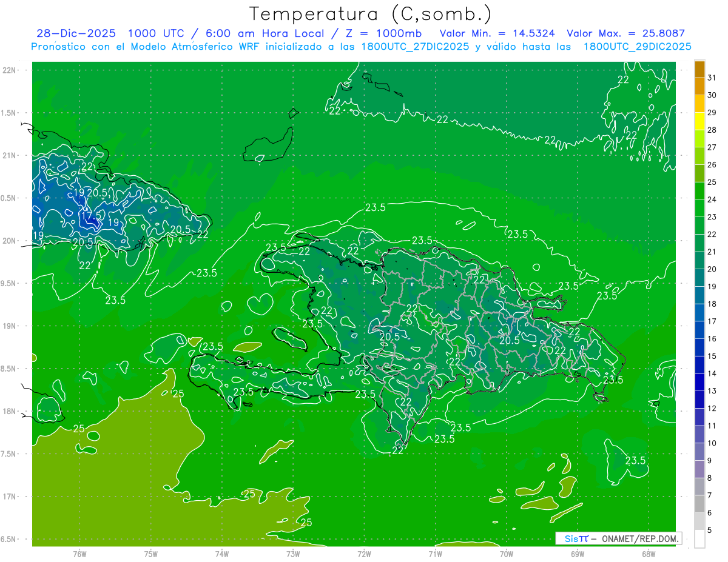This screenshot has height=562, width=728.
Task: Click the 'ONAMET/REP.DOM.' credit label
Action: click(639, 538)
